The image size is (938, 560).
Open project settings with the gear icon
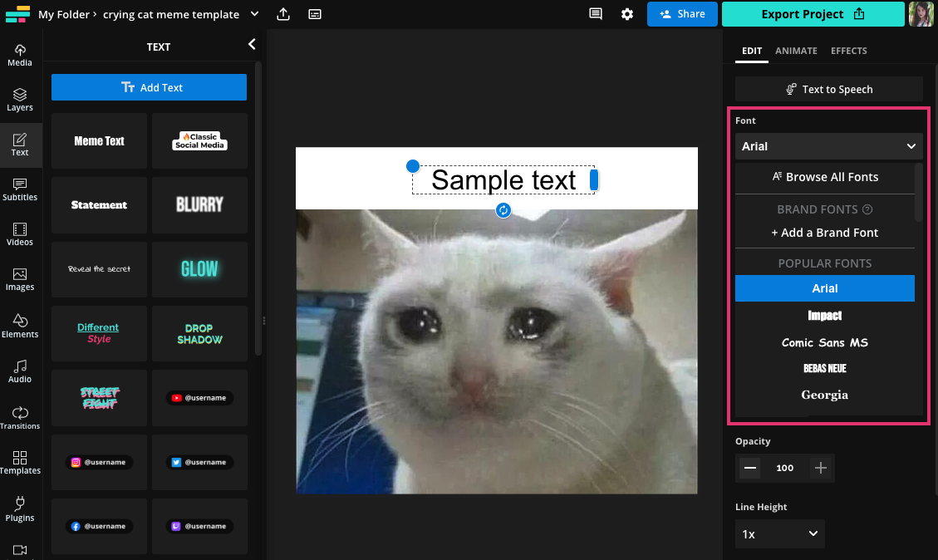click(x=627, y=14)
